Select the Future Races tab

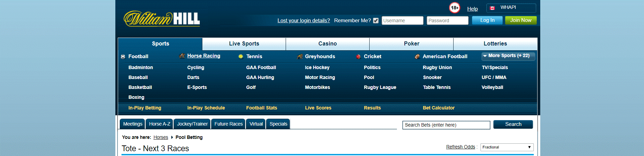pyautogui.click(x=228, y=124)
